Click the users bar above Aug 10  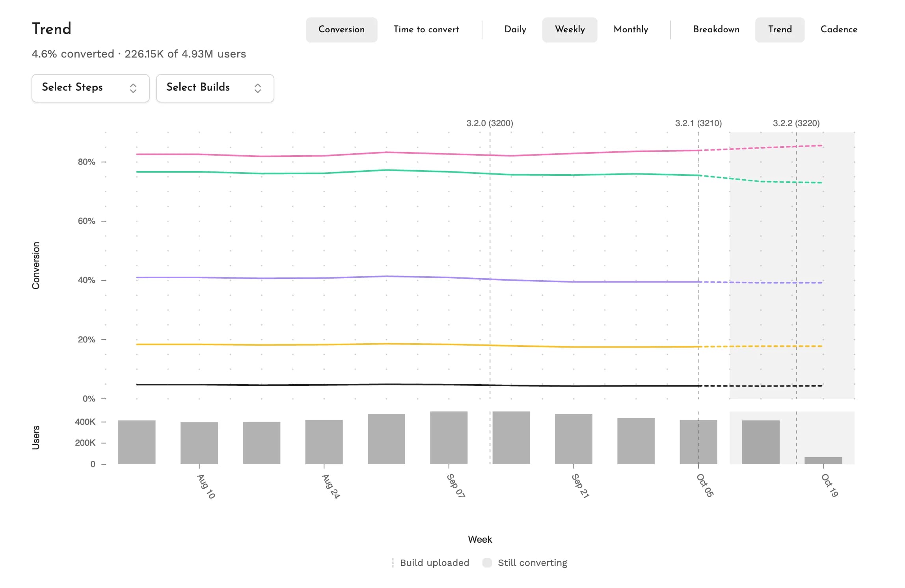coord(199,443)
